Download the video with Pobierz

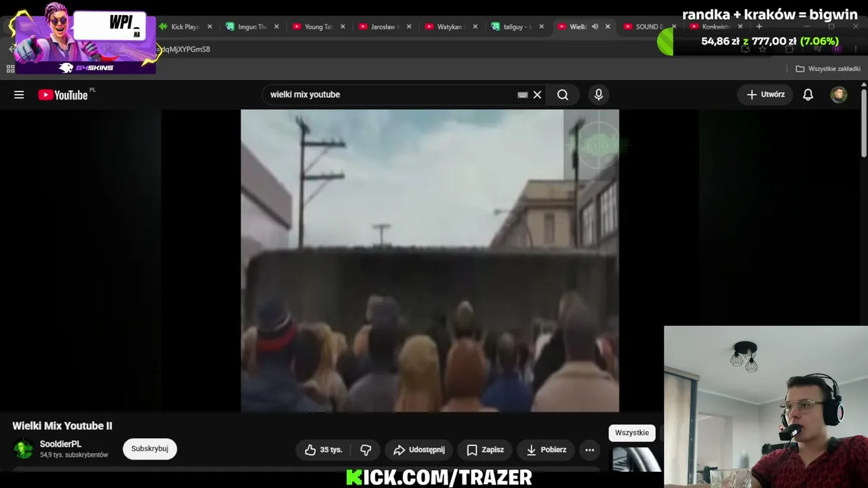click(546, 449)
